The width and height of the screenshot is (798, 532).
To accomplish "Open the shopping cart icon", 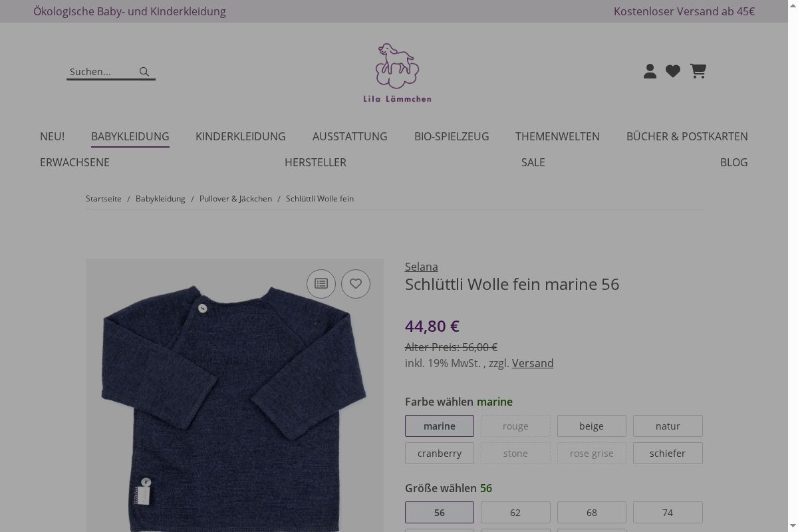I will pyautogui.click(x=698, y=71).
